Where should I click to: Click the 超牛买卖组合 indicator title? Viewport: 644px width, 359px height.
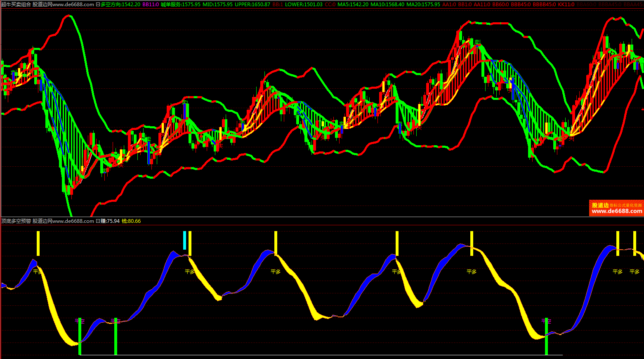[16, 5]
